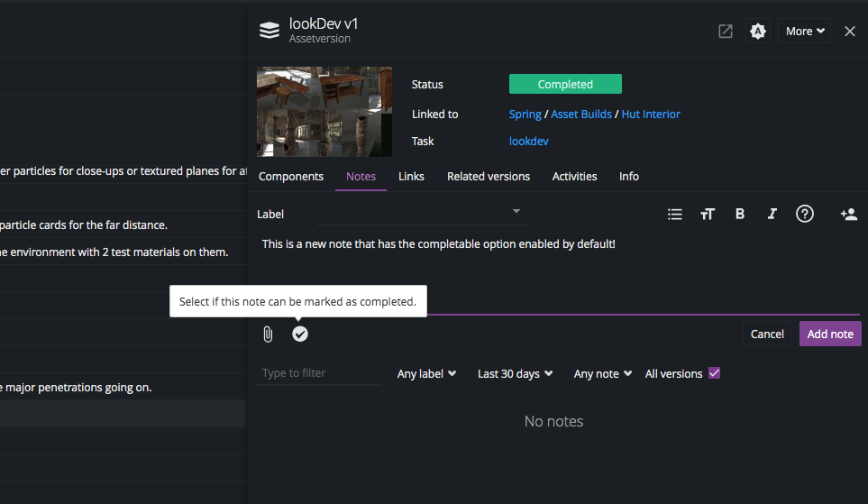Close the lookDev v1 side panel
The width and height of the screenshot is (868, 504).
(850, 32)
